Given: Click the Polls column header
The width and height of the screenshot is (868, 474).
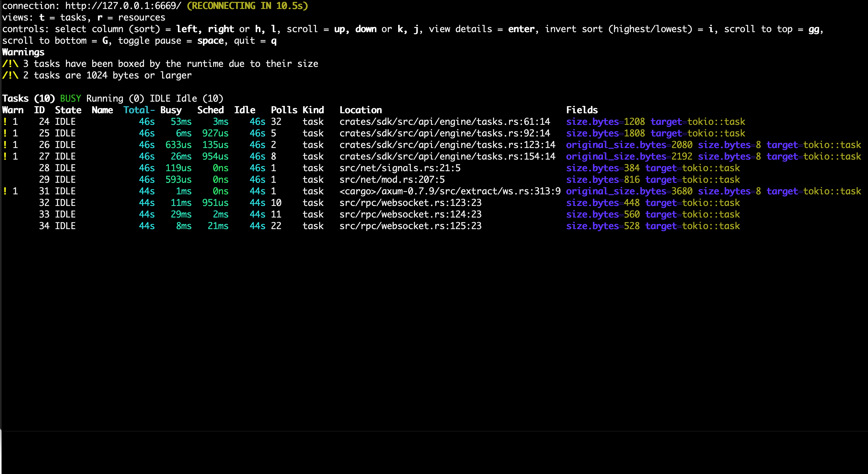Looking at the screenshot, I should click(284, 110).
